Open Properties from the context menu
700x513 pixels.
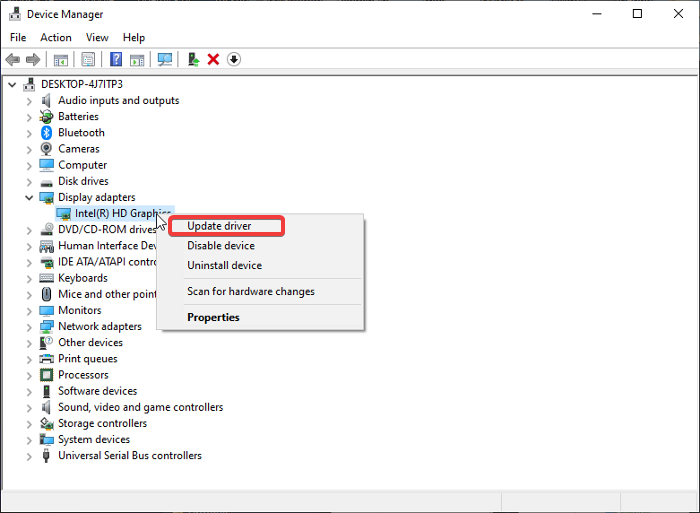coord(213,318)
